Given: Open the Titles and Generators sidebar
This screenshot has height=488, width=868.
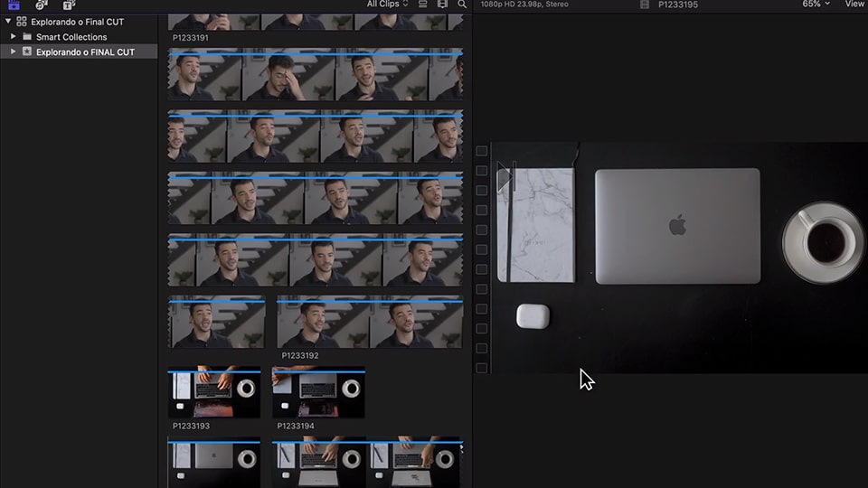Looking at the screenshot, I should point(69,5).
